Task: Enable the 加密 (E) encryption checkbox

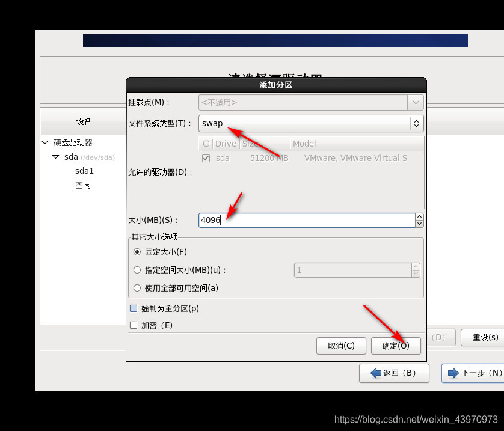Action: (134, 325)
